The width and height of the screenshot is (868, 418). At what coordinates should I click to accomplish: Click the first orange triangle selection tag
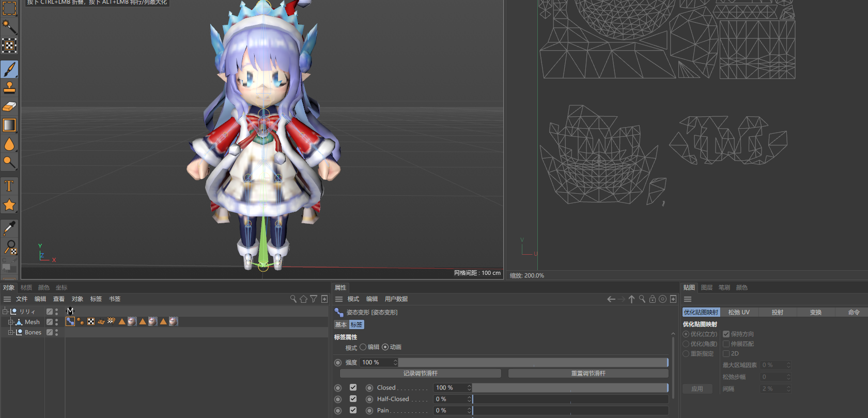[122, 321]
